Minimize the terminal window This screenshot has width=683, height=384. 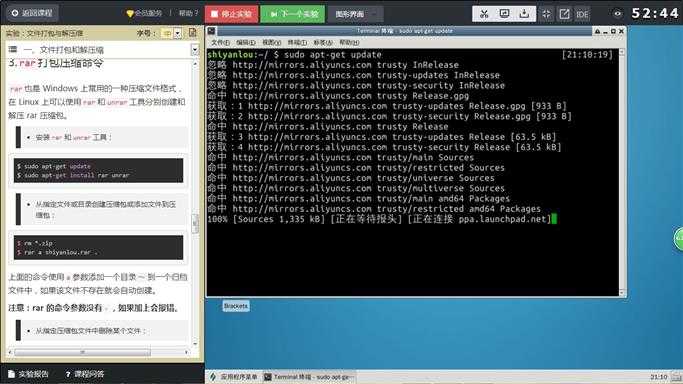[605, 31]
